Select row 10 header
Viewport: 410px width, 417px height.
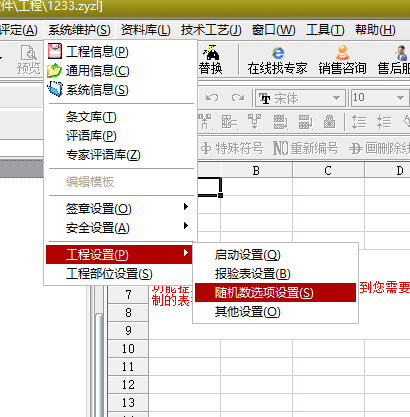point(128,349)
